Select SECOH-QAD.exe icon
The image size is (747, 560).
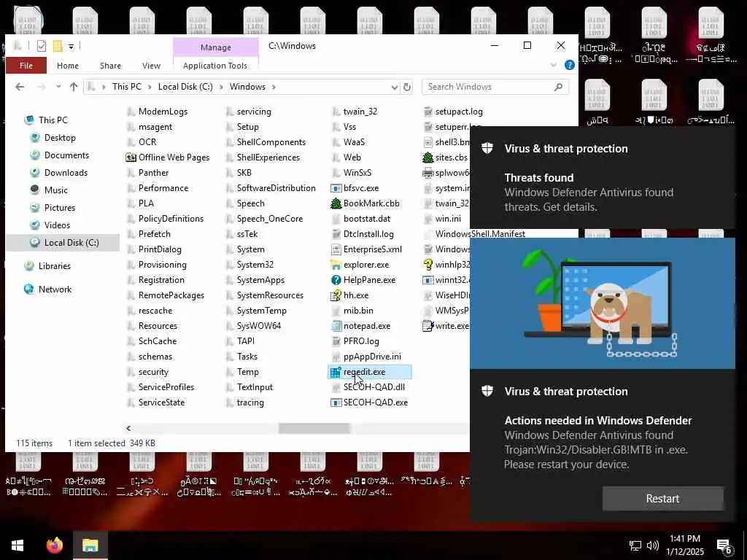click(x=336, y=402)
